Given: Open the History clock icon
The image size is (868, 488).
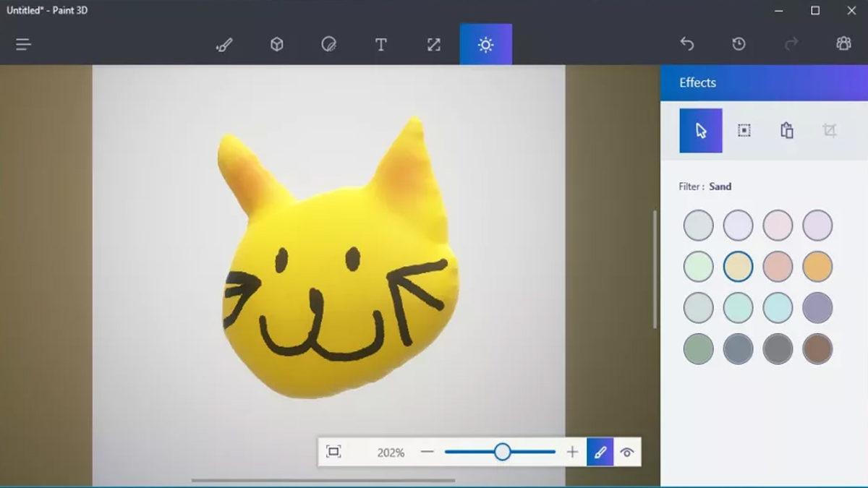Looking at the screenshot, I should click(x=739, y=44).
